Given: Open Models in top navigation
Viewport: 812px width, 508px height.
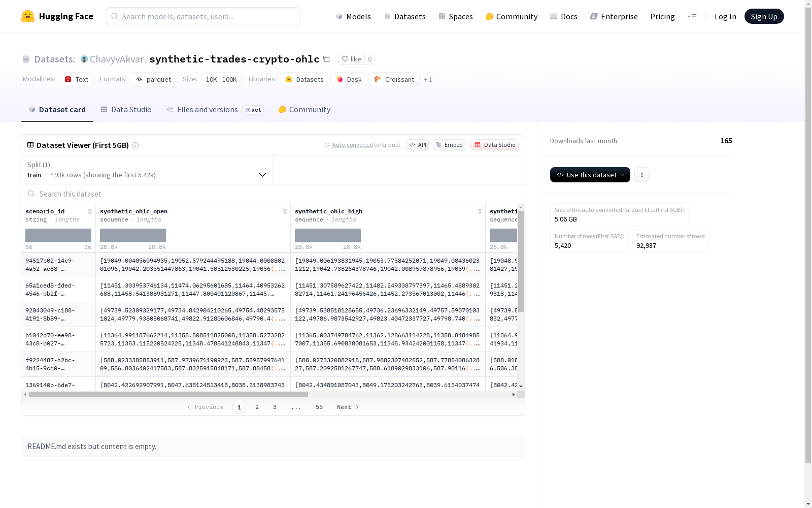Looking at the screenshot, I should [353, 16].
